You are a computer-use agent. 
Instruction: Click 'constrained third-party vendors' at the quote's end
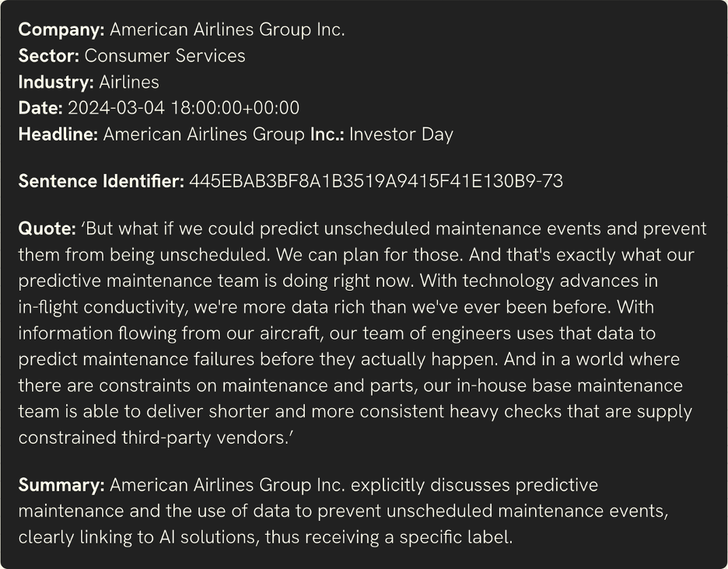154,438
